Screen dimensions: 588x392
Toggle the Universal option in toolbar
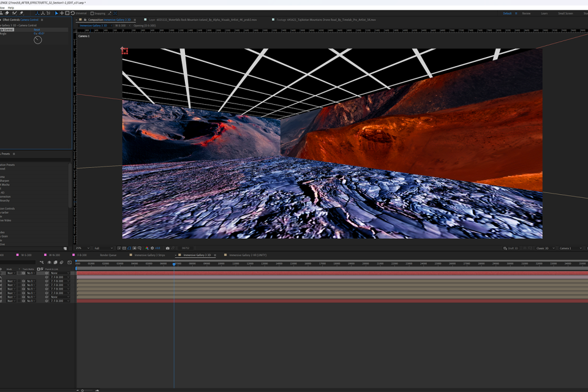pyautogui.click(x=80, y=13)
